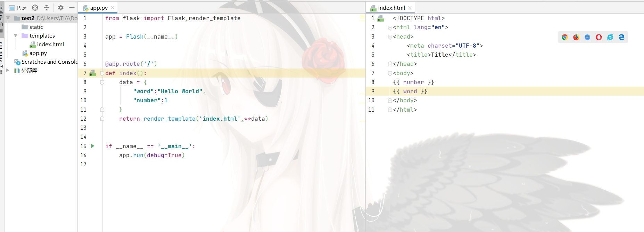644x232 pixels.
Task: Run the script using green gutter arrow
Action: [x=93, y=146]
